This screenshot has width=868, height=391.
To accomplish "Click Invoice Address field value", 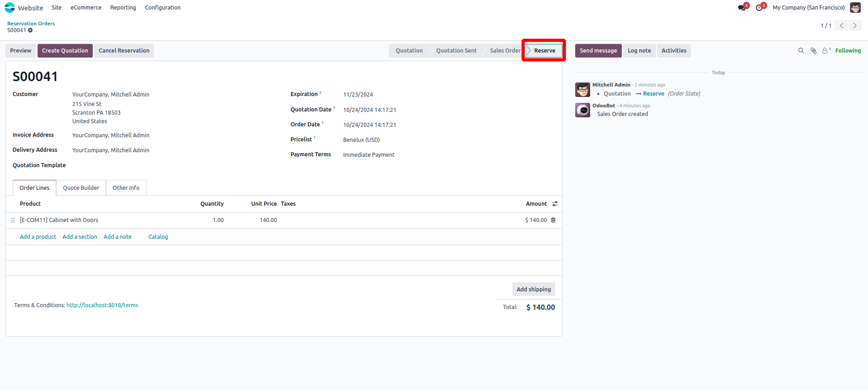I will [x=111, y=135].
